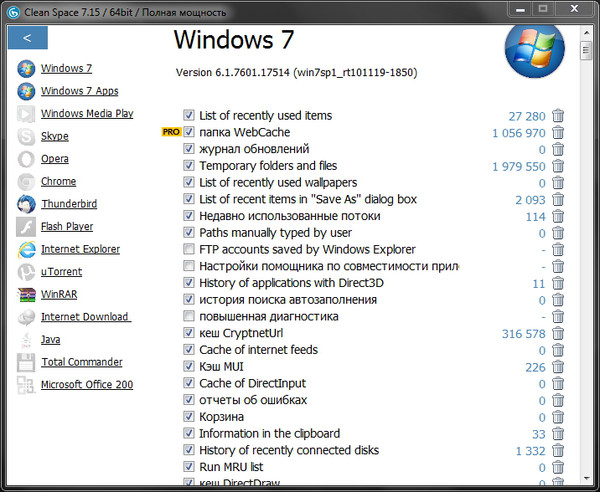Image resolution: width=600 pixels, height=492 pixels.
Task: Click the vertical scrollbar on the right
Action: (587, 250)
